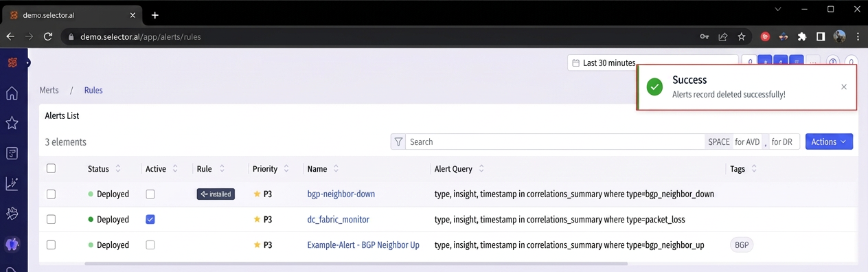Click the P3 priority star for bgp-neighbor-down
The width and height of the screenshot is (868, 272).
point(258,194)
